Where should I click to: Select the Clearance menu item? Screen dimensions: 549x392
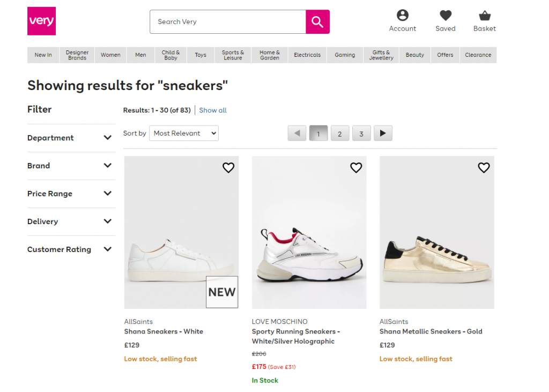click(x=478, y=55)
